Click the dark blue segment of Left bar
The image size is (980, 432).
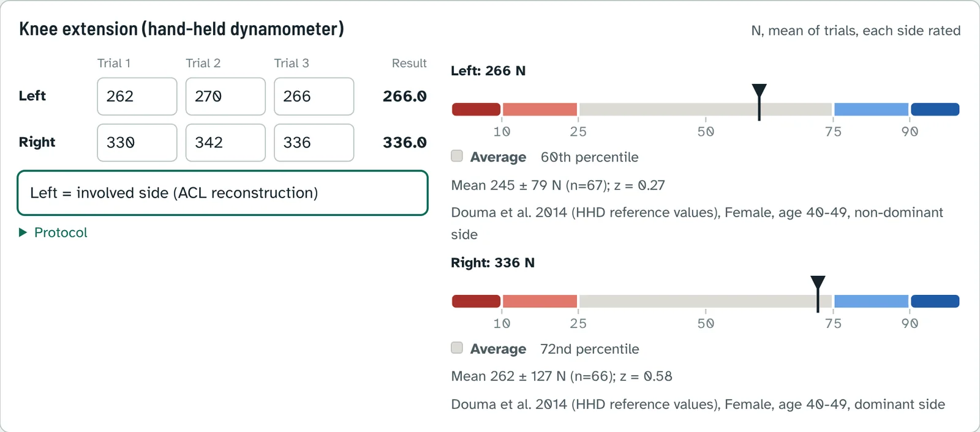tap(935, 110)
